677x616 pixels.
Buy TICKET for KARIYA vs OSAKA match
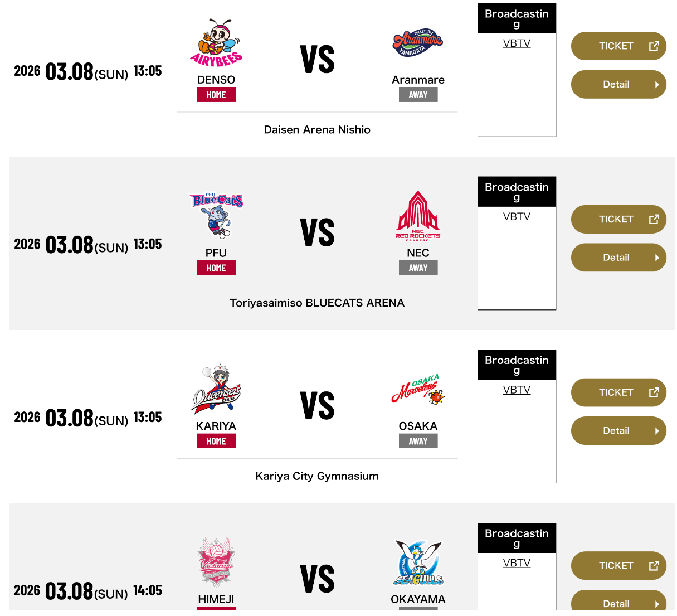618,392
